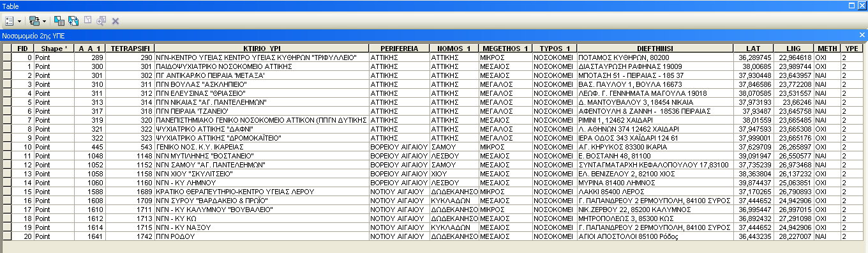Click address 'ΑΓΙΟΙ ΑΠΟΣΤΟΛΟΙ 85100 Ρόδος'
This screenshot has height=253, width=868.
(655, 236)
